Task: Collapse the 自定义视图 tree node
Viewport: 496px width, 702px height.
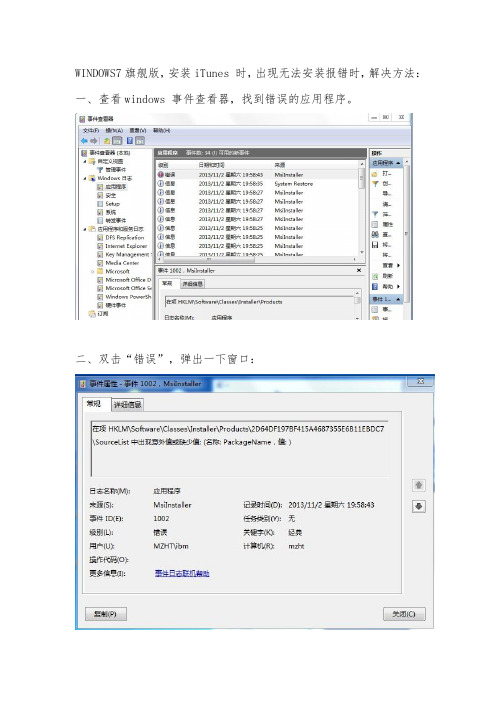Action: point(85,161)
